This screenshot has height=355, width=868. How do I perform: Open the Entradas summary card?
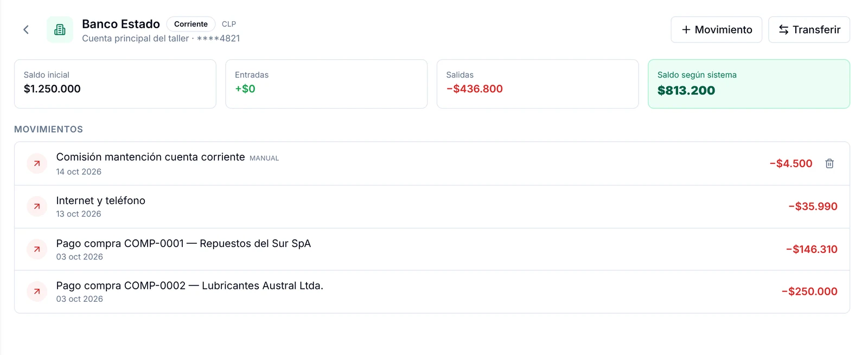[327, 84]
